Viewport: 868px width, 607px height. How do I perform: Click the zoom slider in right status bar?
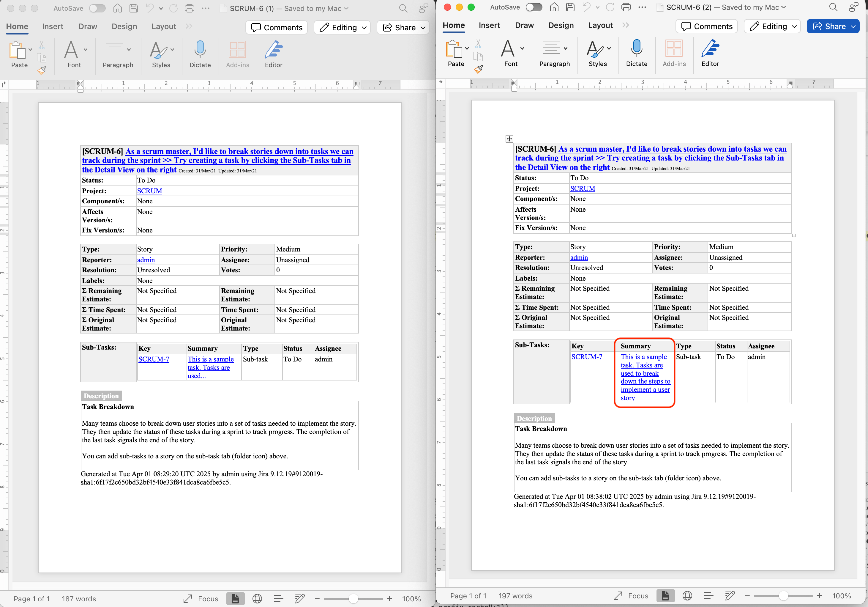point(783,596)
